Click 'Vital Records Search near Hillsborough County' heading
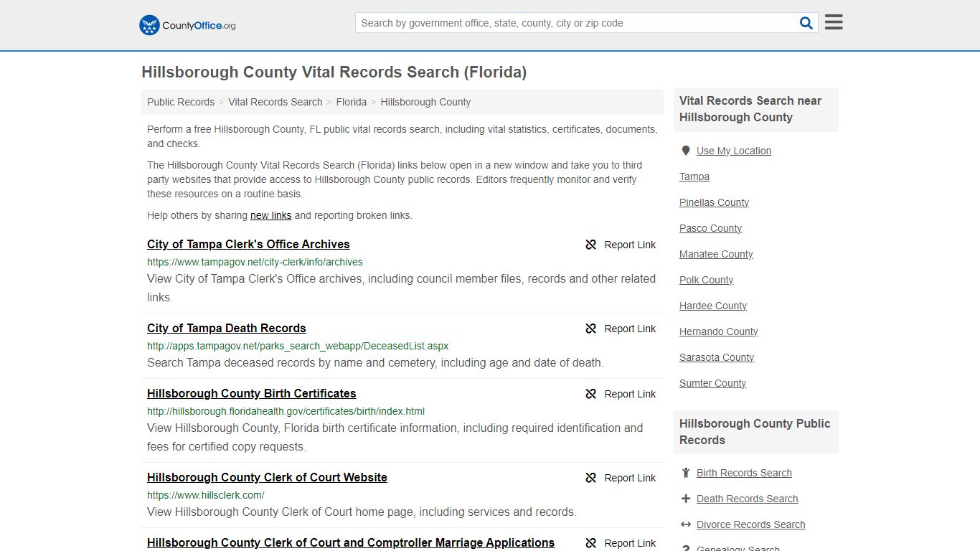Viewport: 980px width, 551px height. [x=750, y=109]
